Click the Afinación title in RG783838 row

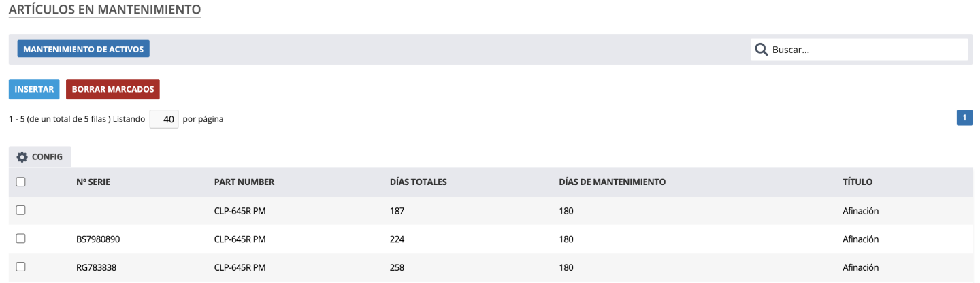(860, 268)
